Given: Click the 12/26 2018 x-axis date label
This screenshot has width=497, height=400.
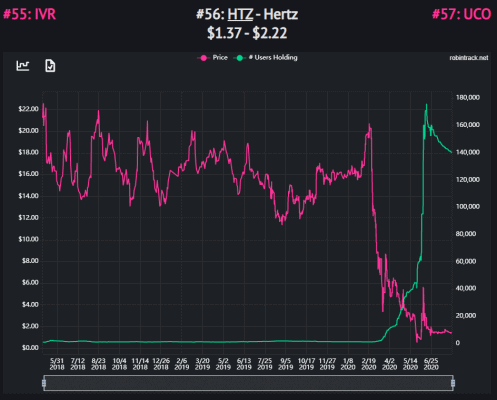Looking at the screenshot, I should (161, 364).
